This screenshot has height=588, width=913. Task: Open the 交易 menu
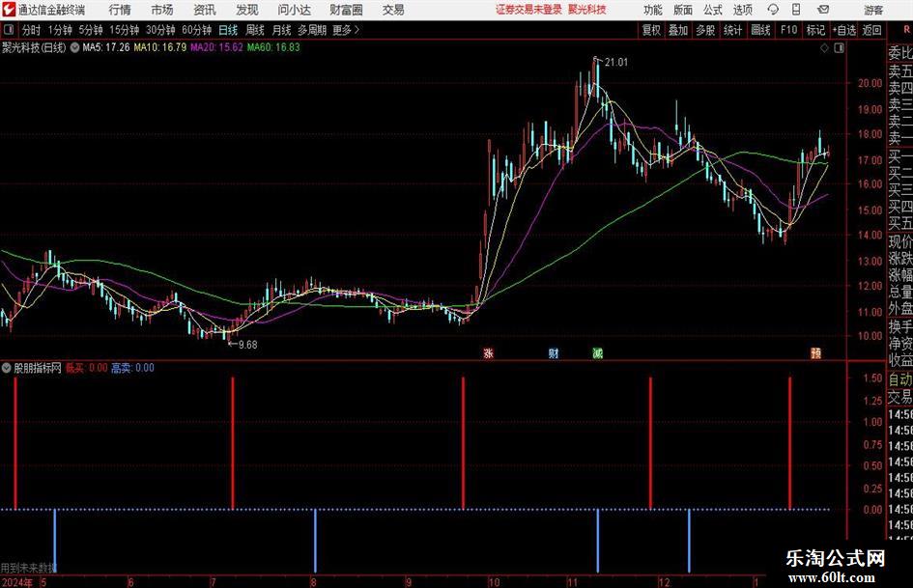coord(393,10)
